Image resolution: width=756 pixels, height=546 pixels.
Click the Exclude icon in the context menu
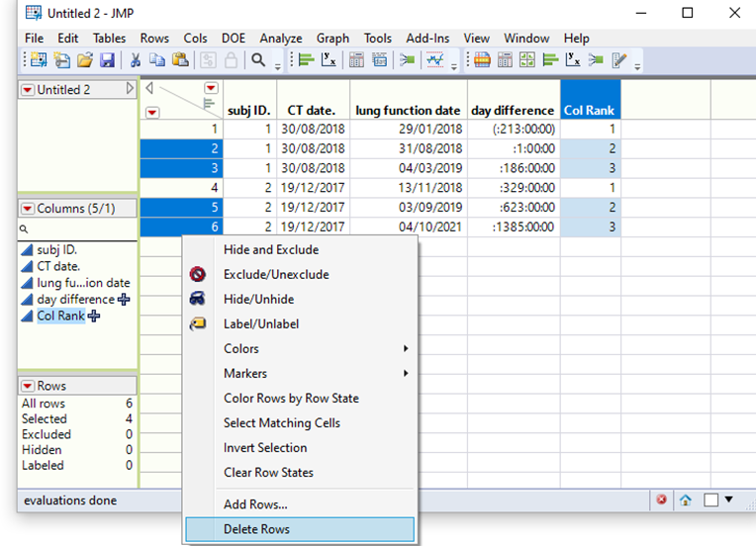pyautogui.click(x=198, y=274)
